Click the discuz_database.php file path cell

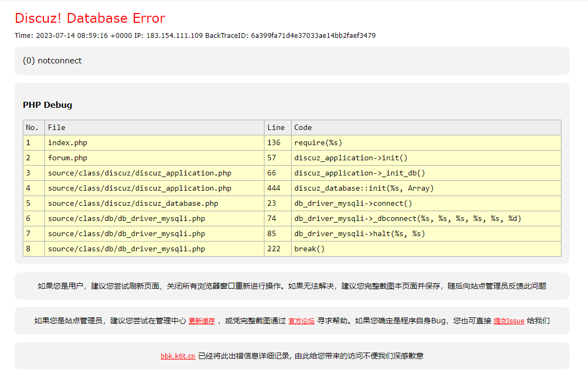[x=133, y=204]
